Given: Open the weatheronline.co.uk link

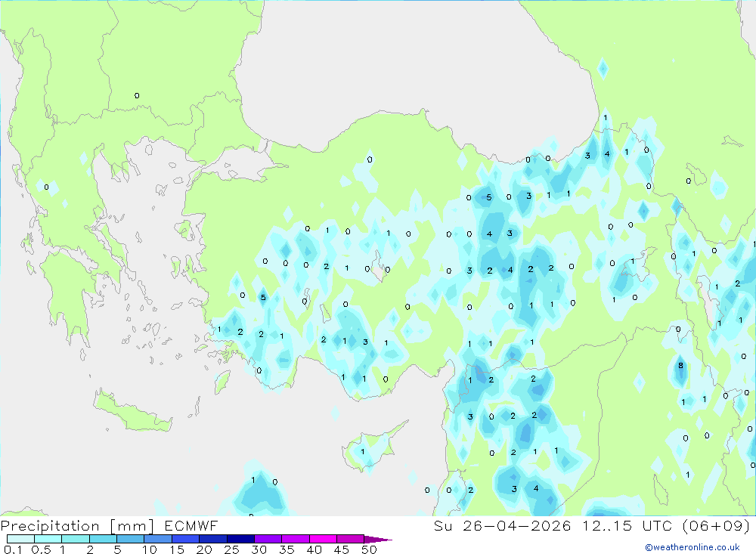Looking at the screenshot, I should coord(692,547).
